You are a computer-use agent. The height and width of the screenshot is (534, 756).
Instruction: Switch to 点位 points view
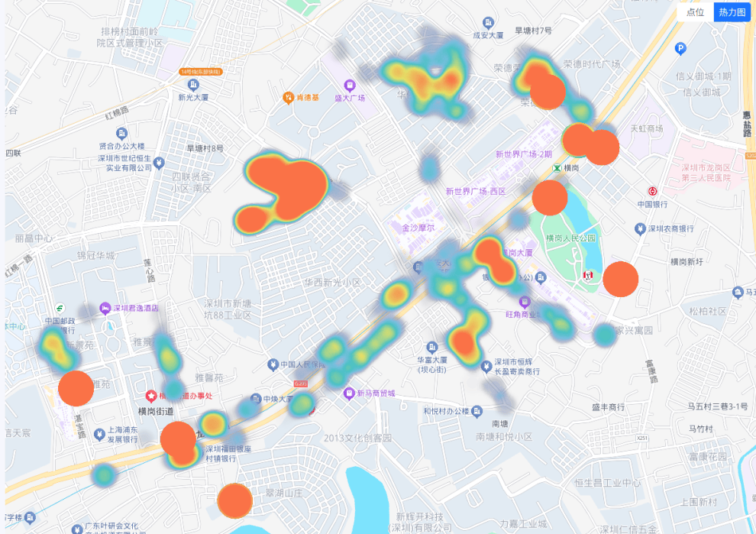tap(695, 12)
